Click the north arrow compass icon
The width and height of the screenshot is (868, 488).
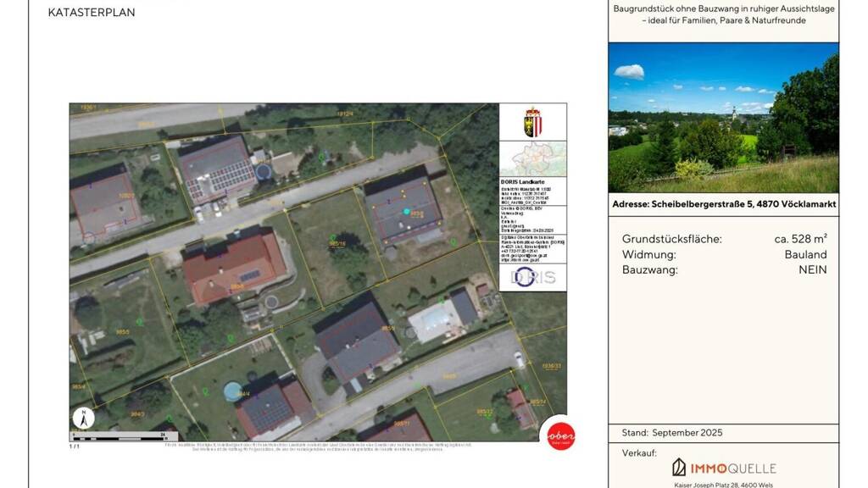click(x=83, y=418)
